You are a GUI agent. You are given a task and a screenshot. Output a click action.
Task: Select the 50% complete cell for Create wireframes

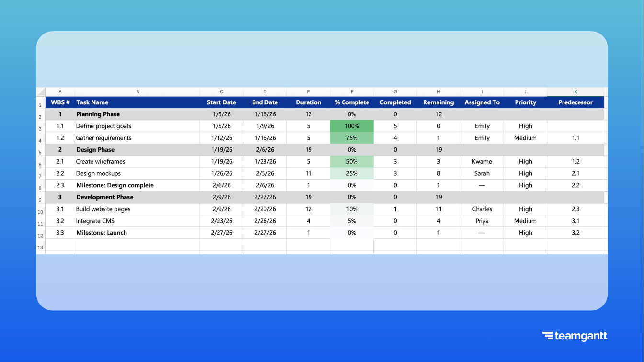click(x=352, y=161)
